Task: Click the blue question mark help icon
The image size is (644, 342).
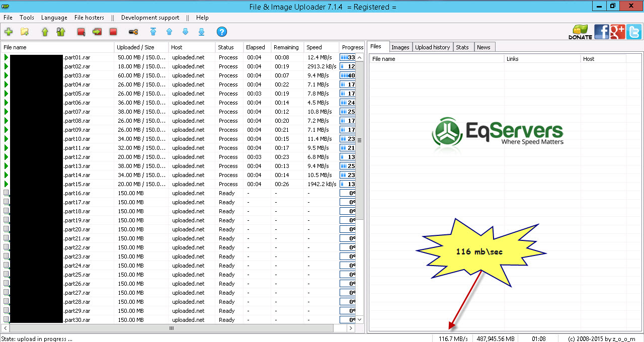Action: coord(222,32)
